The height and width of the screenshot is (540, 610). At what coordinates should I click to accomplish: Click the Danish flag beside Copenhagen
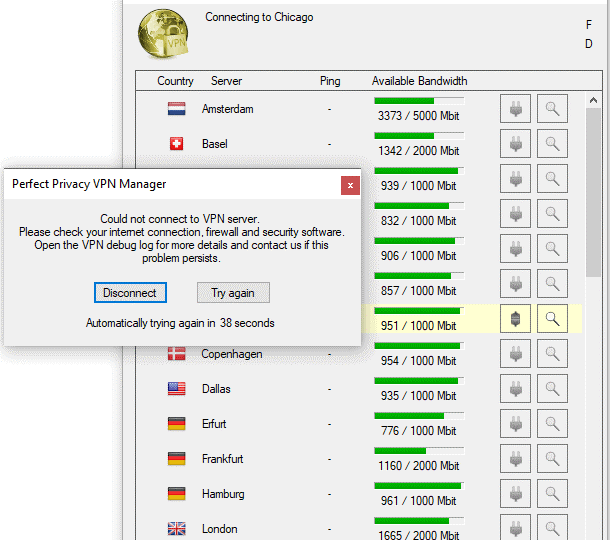point(177,354)
